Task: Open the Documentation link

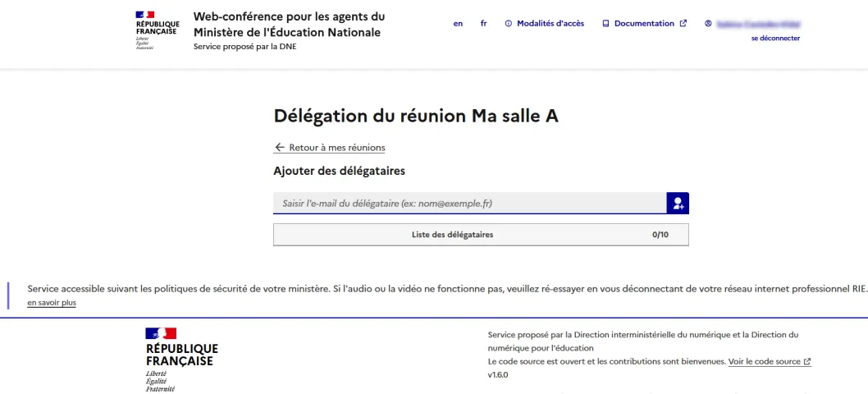Action: coord(644,24)
